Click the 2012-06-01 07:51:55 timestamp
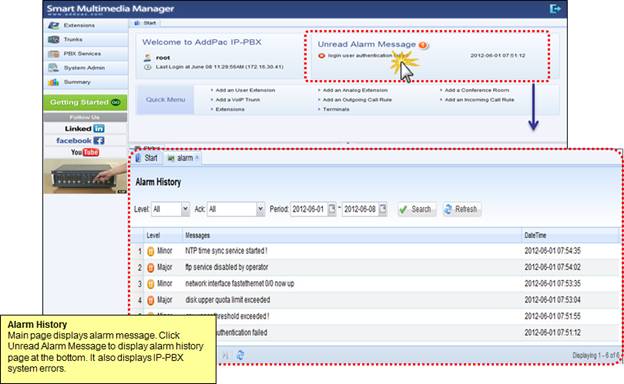Screen dimensions: 624x384 tap(552, 316)
